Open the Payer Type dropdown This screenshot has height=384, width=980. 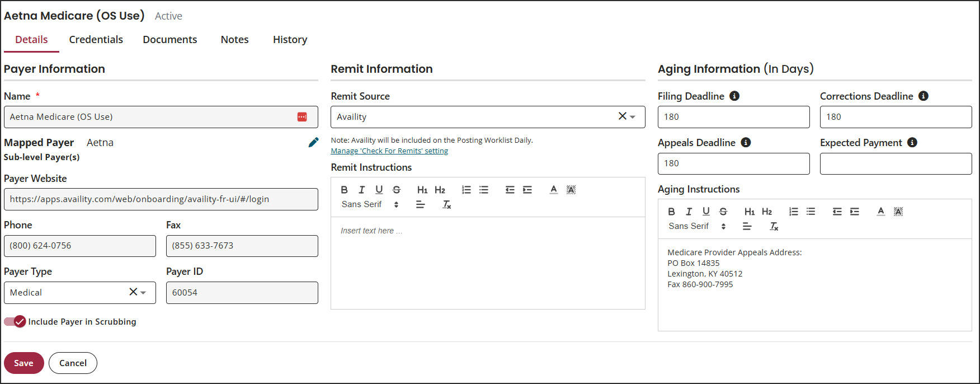(x=143, y=293)
